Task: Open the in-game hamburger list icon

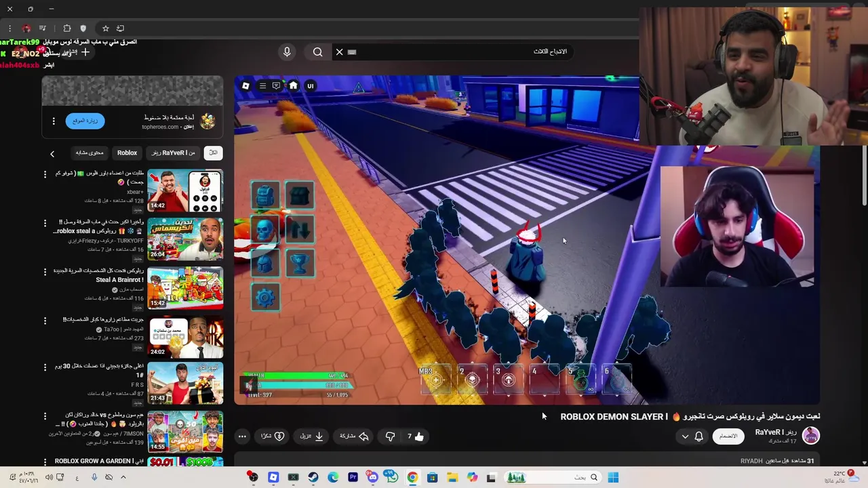Action: pos(262,86)
